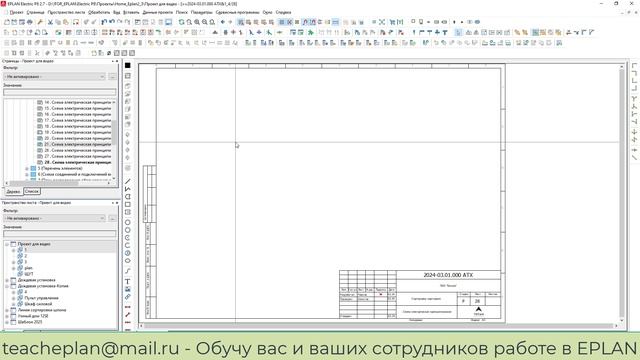Click the drawing area horizontal scrollbar
640x360 pixels.
[x=380, y=326]
